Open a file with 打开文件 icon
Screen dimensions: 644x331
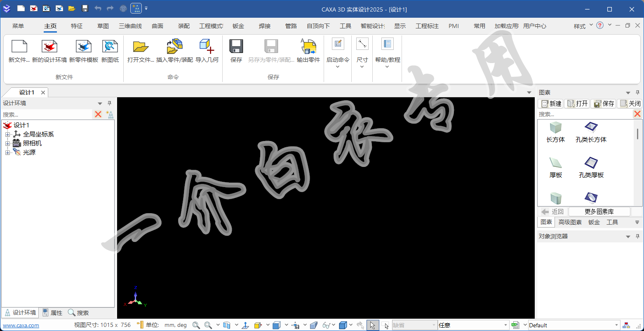click(141, 47)
